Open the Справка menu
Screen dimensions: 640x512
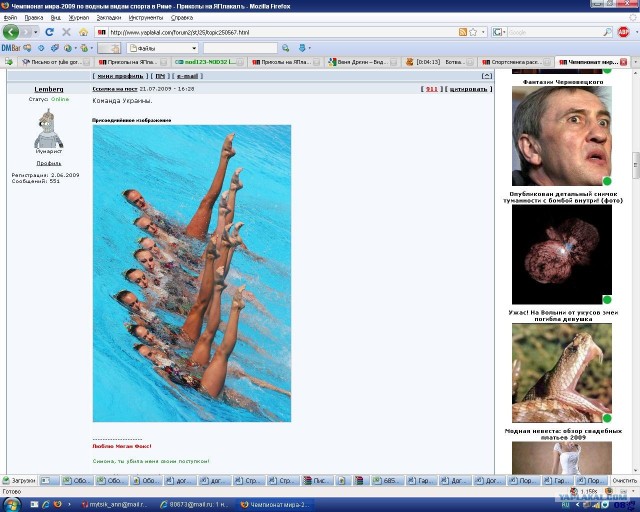point(182,18)
